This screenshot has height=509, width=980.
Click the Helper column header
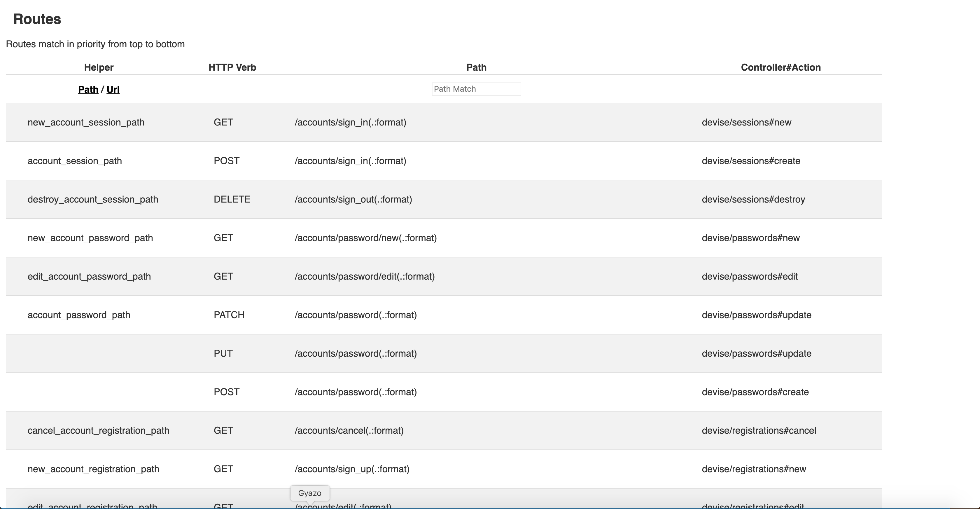[99, 67]
